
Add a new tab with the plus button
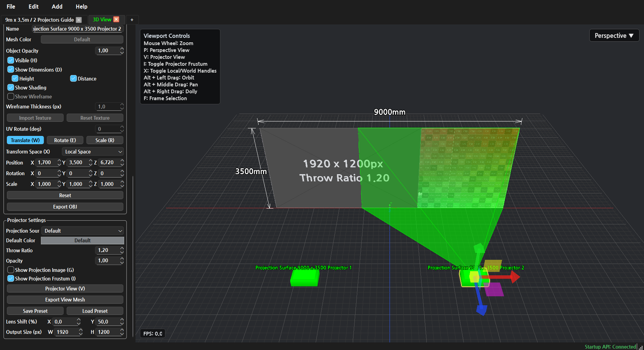click(x=132, y=20)
